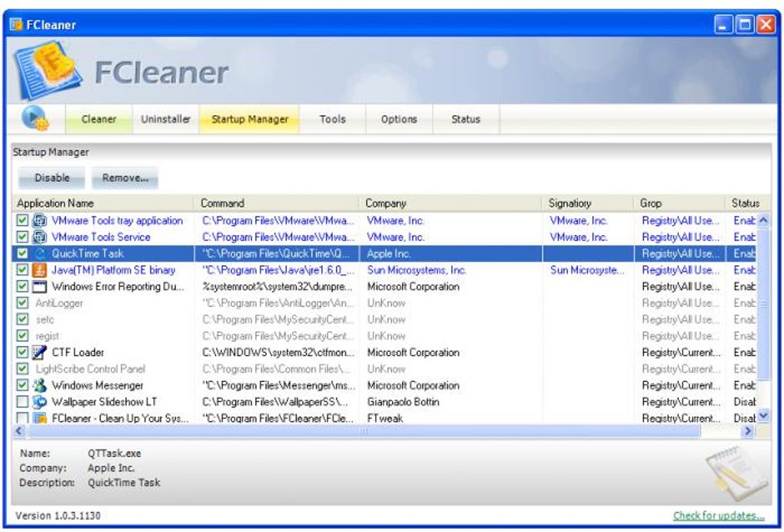
Task: Toggle the QuickTime Task checkbox
Action: click(22, 254)
